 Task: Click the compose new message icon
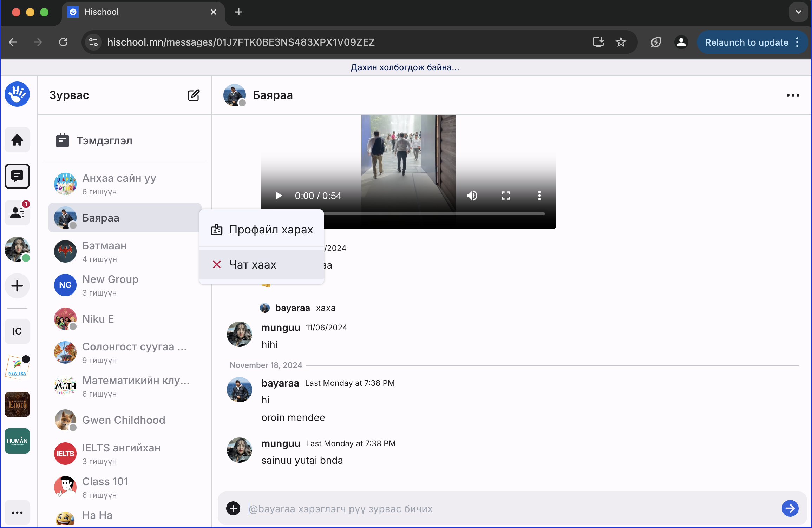coord(194,95)
